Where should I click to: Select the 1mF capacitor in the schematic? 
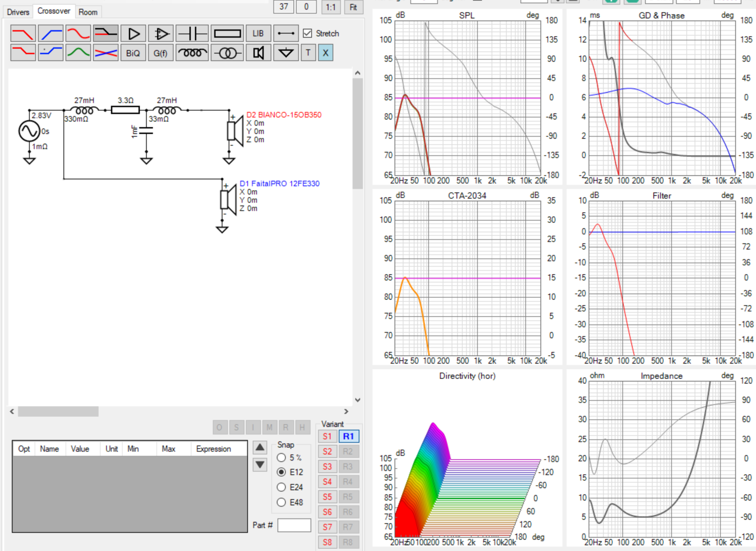[x=146, y=131]
